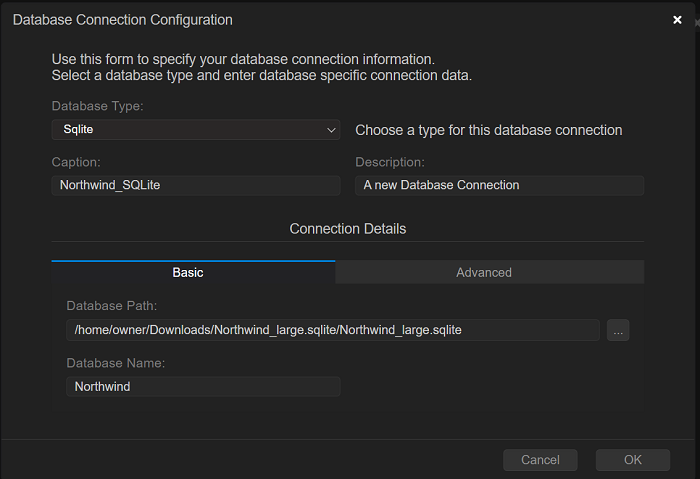
Task: Select the Database Name field with Northwind
Action: 203,386
